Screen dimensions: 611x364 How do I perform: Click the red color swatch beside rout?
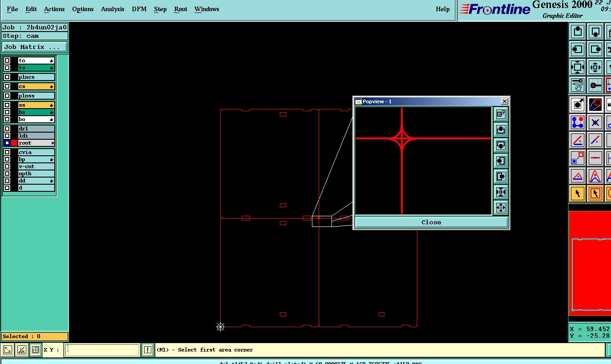click(x=14, y=143)
